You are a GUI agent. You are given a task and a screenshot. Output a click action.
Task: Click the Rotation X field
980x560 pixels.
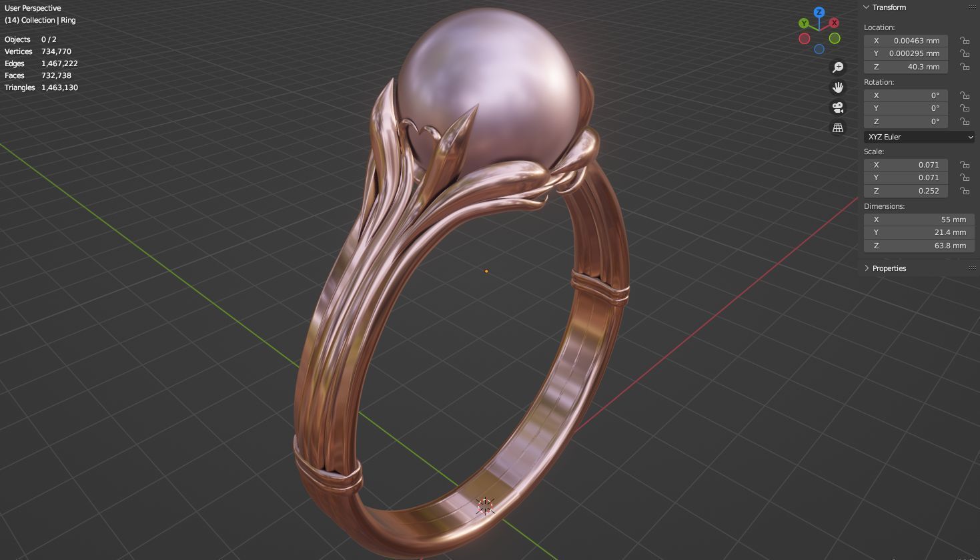(x=906, y=95)
